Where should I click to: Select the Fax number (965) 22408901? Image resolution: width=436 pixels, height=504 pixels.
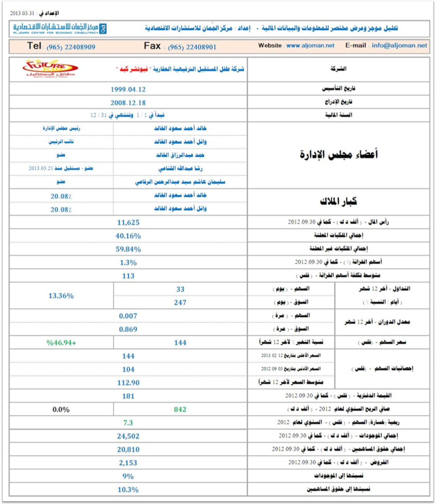[192, 47]
